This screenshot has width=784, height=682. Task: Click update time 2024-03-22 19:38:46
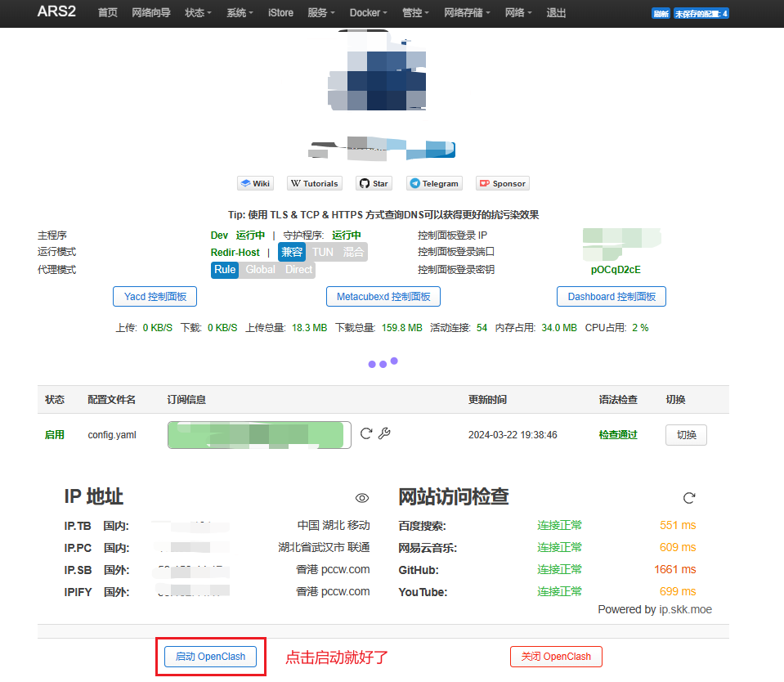[x=513, y=435]
